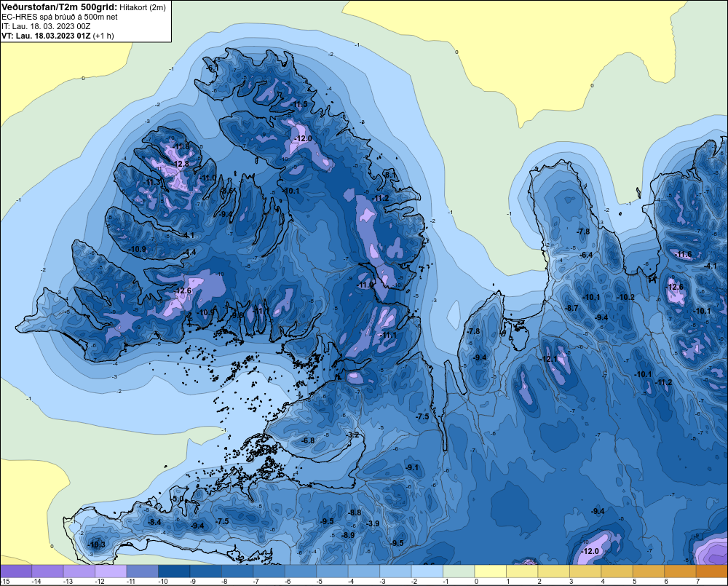This screenshot has width=728, height=586.
Task: Select the -3.2 temperature label
Action: pyautogui.click(x=353, y=435)
